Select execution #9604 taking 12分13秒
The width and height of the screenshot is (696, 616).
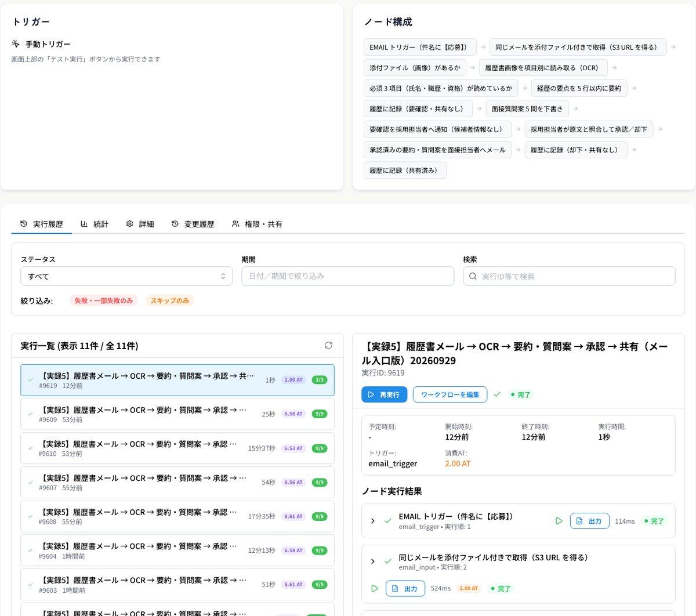point(177,550)
